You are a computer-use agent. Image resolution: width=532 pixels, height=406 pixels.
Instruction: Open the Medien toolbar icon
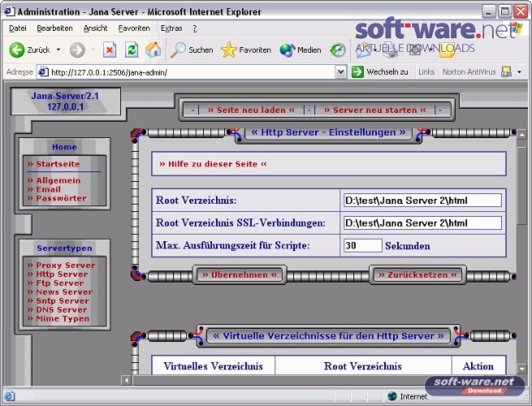(288, 50)
